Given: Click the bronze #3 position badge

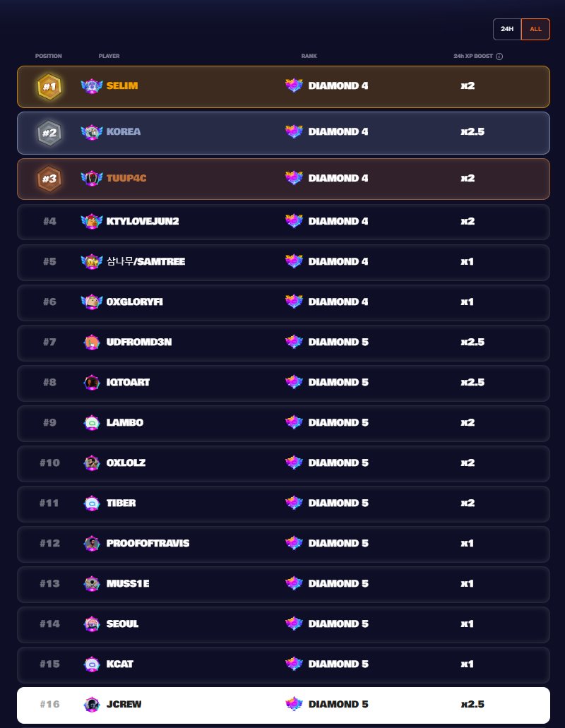Looking at the screenshot, I should point(49,179).
